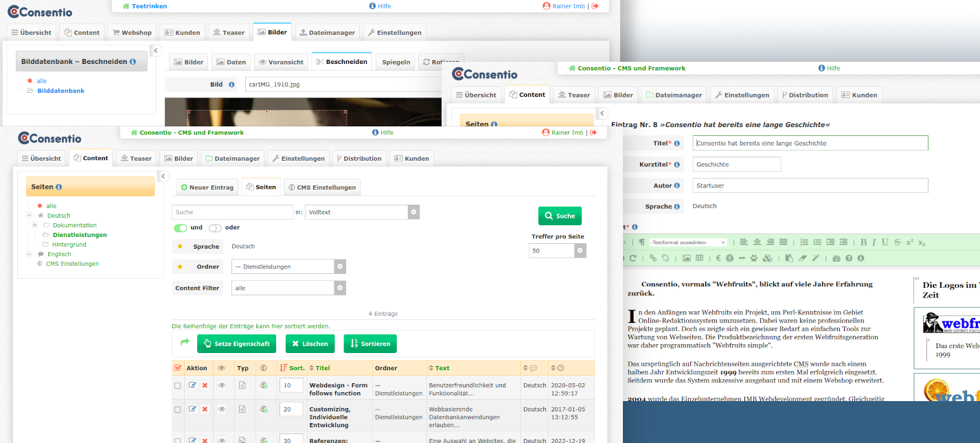Click edit icon for Webdesign entry
Screen dimensions: 980x443
pos(193,386)
